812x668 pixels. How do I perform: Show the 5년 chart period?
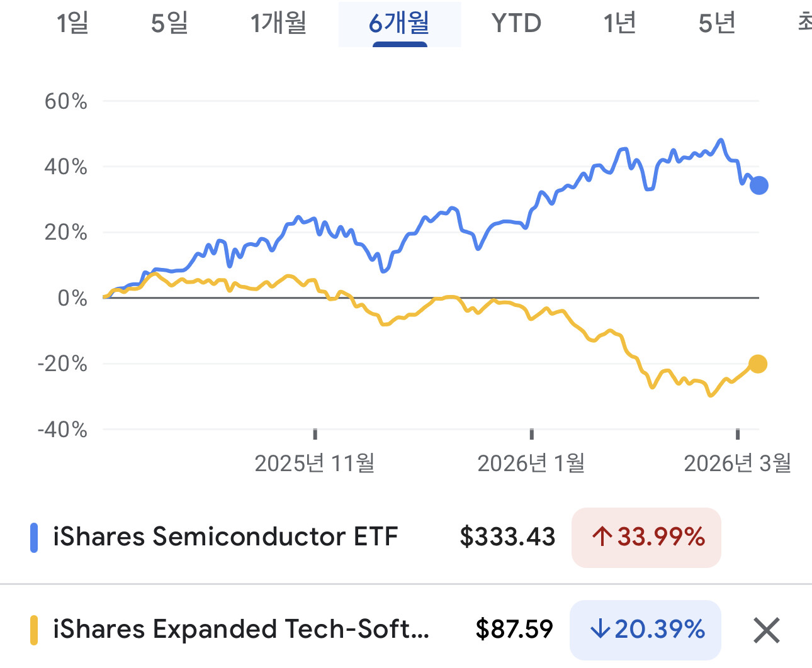coord(717,24)
